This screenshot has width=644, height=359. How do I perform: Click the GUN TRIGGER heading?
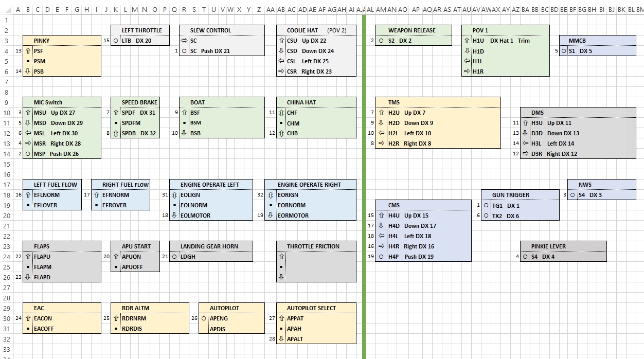[x=520, y=195]
